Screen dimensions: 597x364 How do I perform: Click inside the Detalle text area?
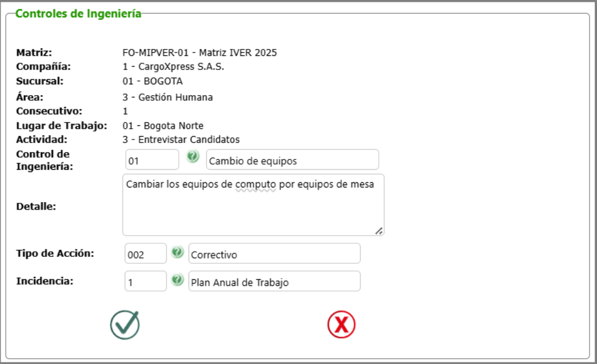click(x=251, y=205)
